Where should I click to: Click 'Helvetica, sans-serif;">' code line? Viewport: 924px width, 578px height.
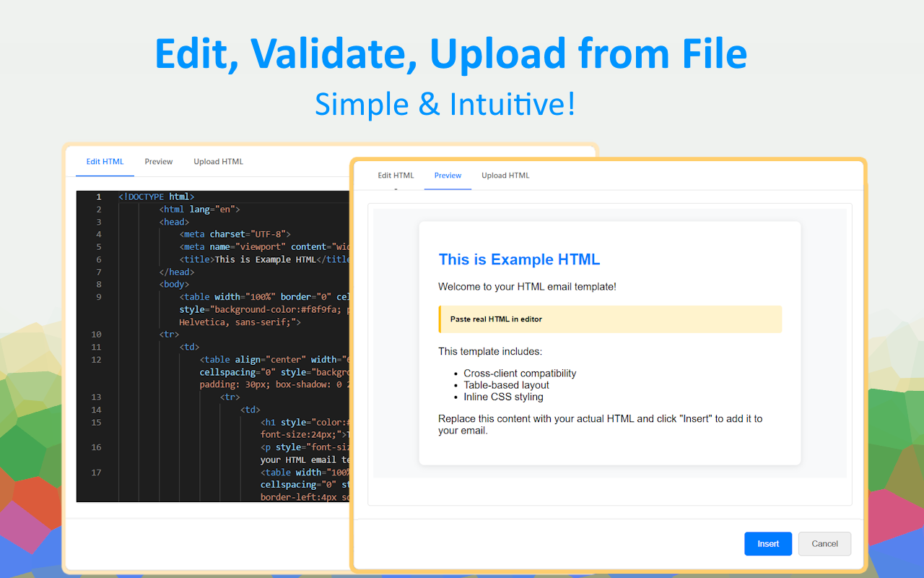coord(240,322)
